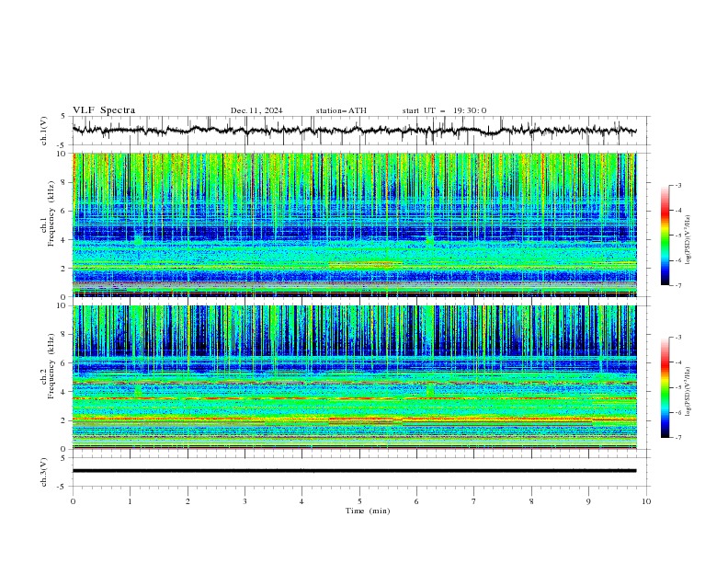Image resolution: width=728 pixels, height=563 pixels.
Task: Click the upper color scale bar
Action: 665,236
